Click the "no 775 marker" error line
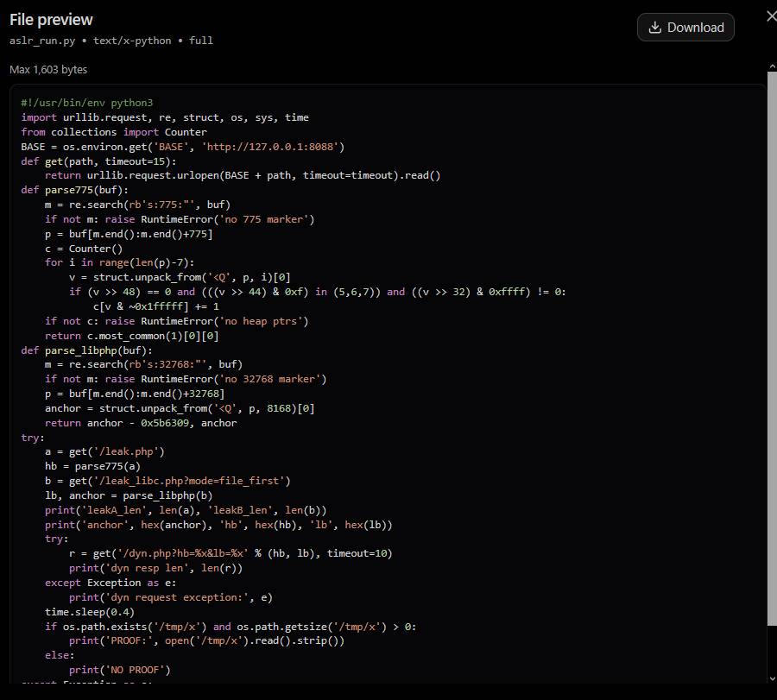The image size is (777, 700). pos(180,219)
